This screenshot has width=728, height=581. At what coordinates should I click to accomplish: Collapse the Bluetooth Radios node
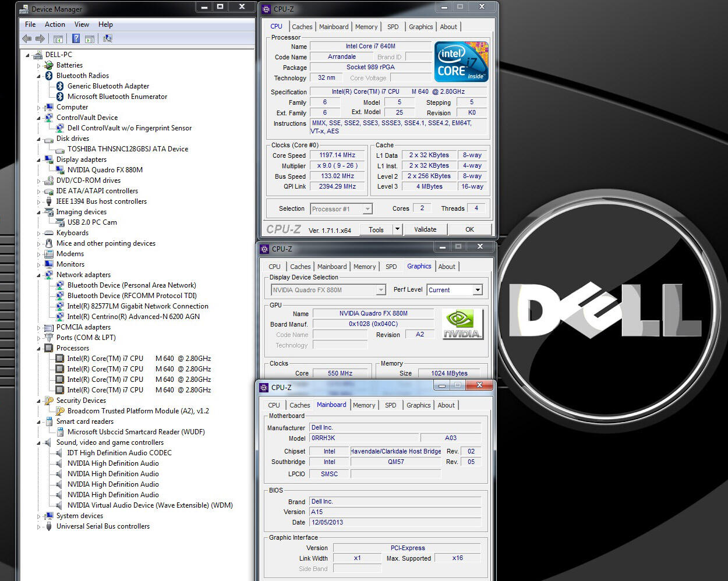39,76
